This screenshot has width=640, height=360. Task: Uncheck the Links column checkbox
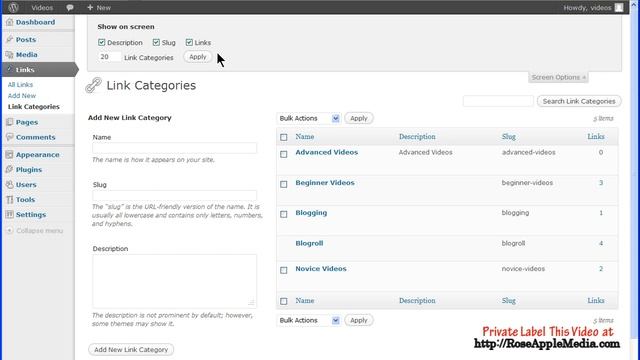tap(189, 42)
